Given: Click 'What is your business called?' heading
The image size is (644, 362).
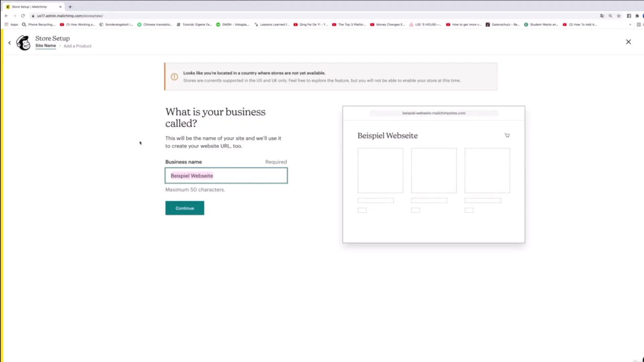Looking at the screenshot, I should [x=215, y=118].
